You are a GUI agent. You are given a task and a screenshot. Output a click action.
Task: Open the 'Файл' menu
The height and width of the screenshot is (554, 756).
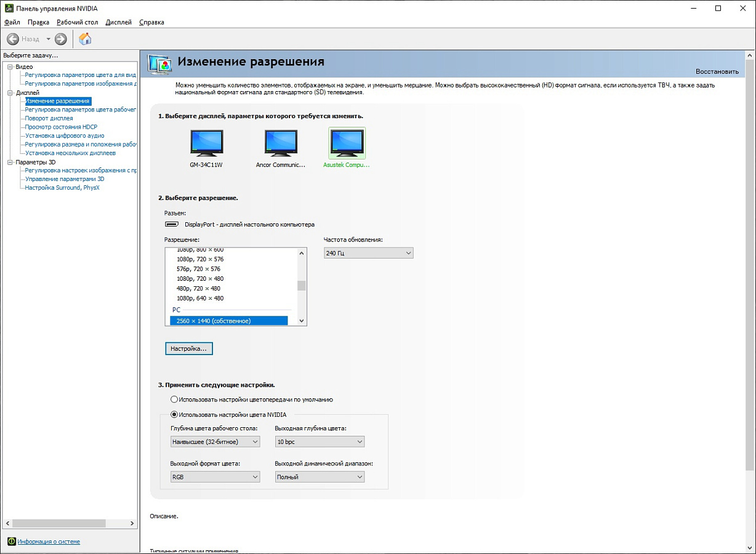point(12,22)
